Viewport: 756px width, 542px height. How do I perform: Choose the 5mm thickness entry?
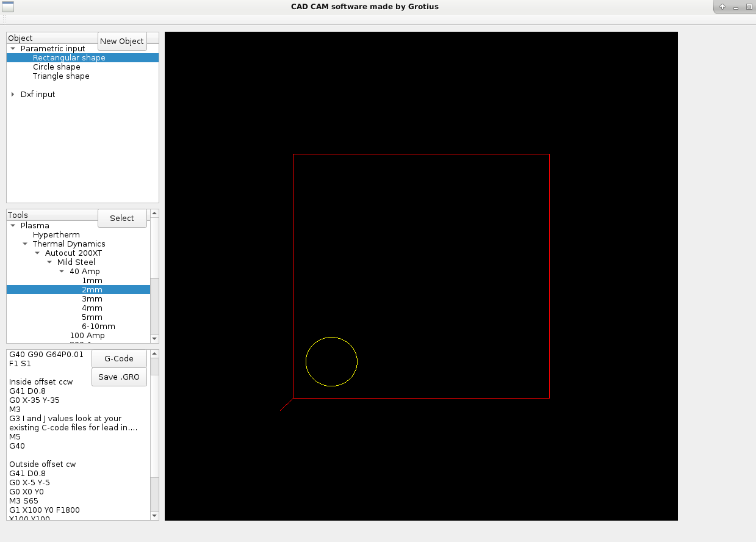coord(92,317)
